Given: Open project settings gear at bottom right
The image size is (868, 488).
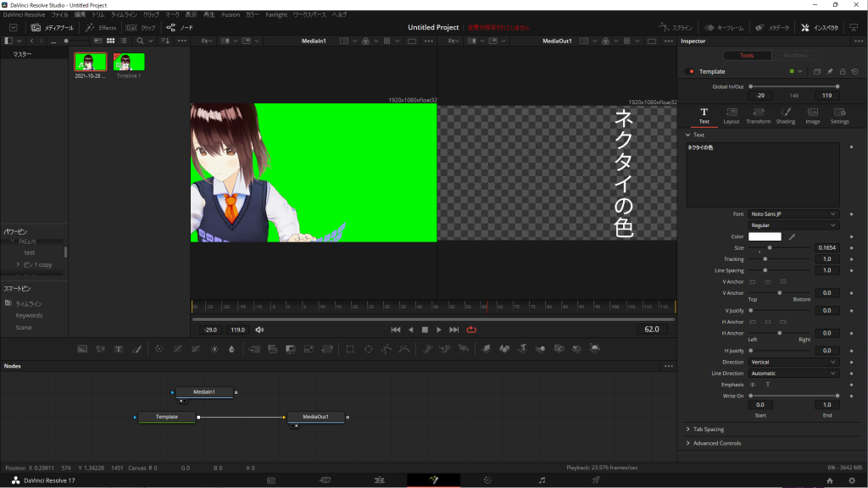Looking at the screenshot, I should pyautogui.click(x=852, y=481).
